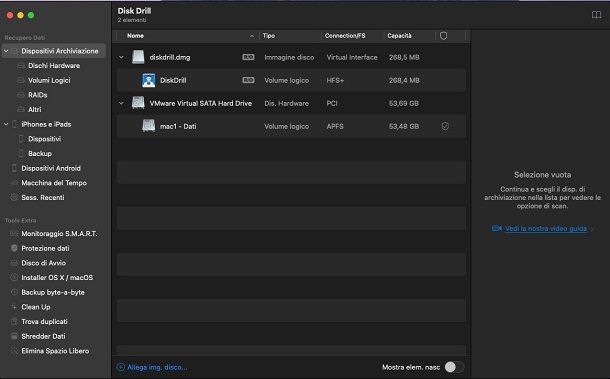Sort by the Connection/FS column header
This screenshot has width=610, height=379.
tap(345, 36)
